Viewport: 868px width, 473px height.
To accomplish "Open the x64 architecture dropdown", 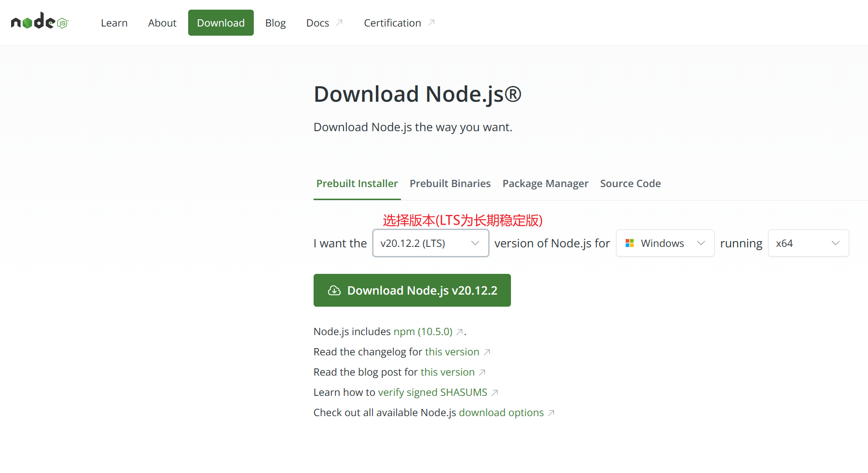I will (808, 243).
